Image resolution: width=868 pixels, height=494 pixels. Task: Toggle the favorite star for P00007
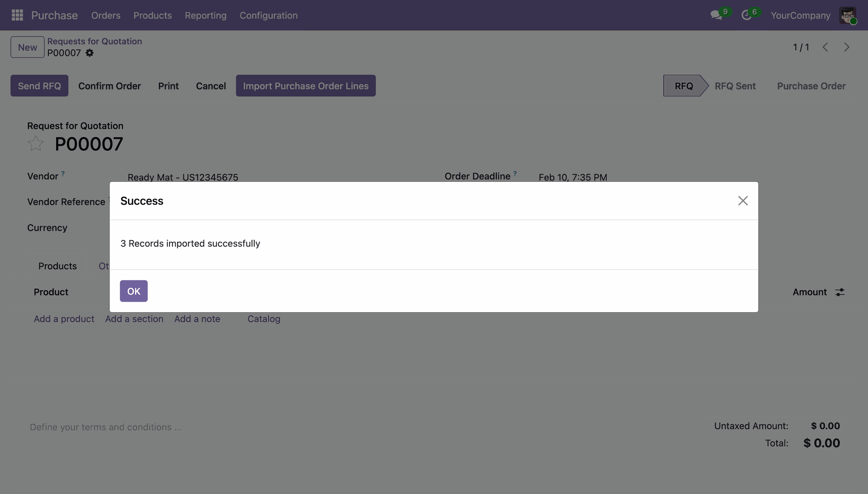click(36, 144)
